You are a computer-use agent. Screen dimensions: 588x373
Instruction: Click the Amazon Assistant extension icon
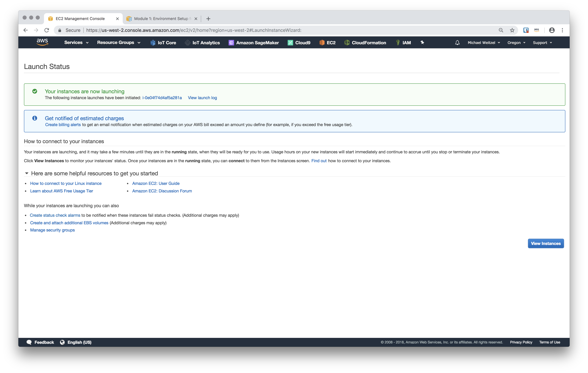point(536,30)
